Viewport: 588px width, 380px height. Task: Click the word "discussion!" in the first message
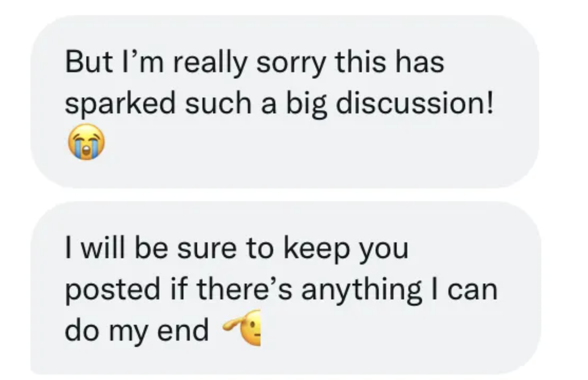tap(416, 105)
